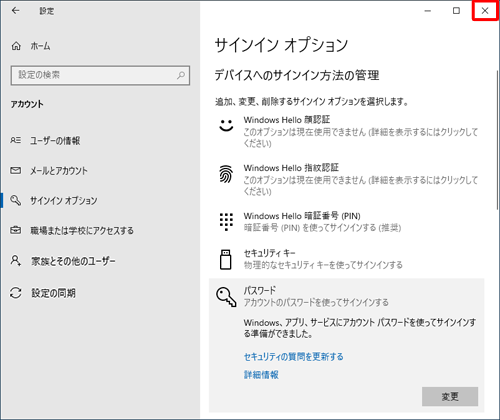Click the ユーザーの情報 person-card icon
This screenshot has height=420, width=500.
coord(15,140)
